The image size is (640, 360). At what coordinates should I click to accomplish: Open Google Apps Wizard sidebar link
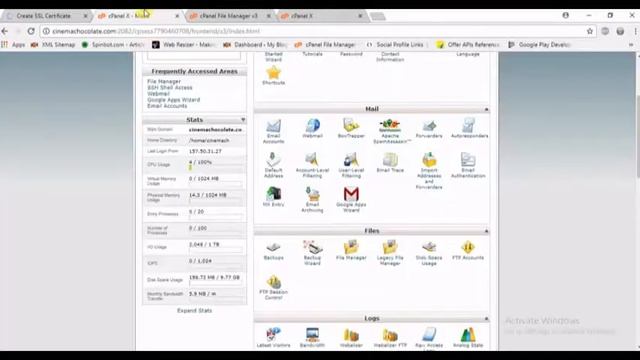click(x=173, y=100)
